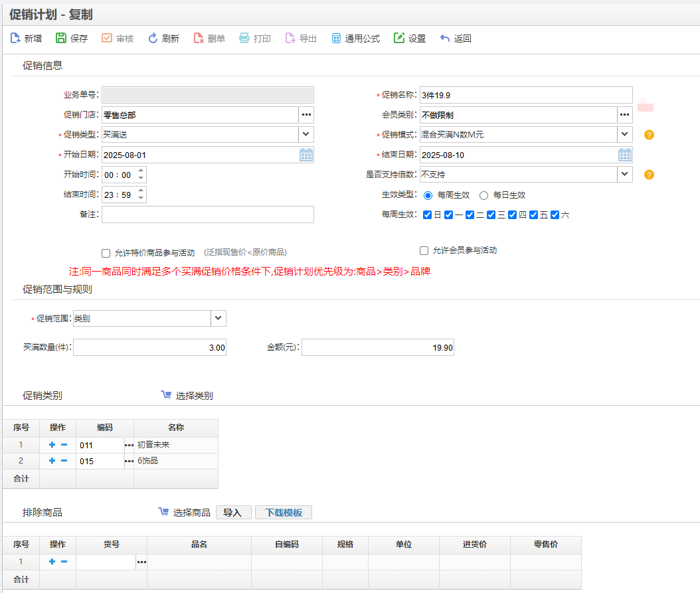Viewport: 700px width, 593px height.
Task: Focus the 备注 remarks field
Action: 208,214
